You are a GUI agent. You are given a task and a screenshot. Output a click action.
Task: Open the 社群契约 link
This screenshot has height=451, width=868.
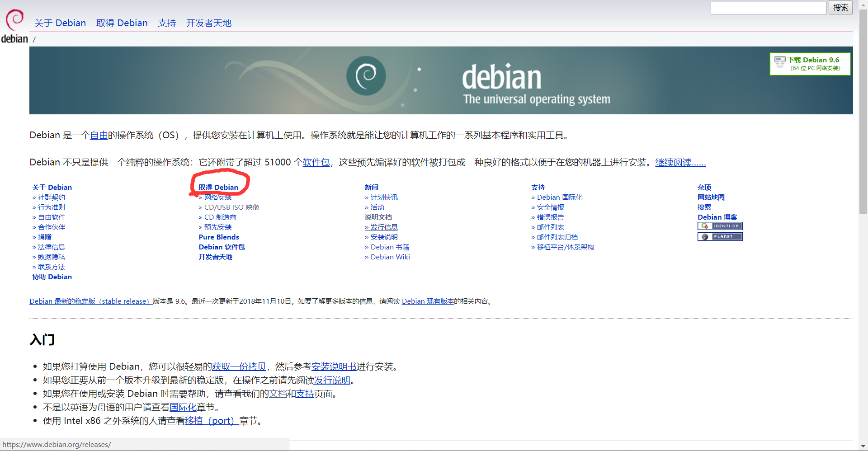click(x=52, y=197)
